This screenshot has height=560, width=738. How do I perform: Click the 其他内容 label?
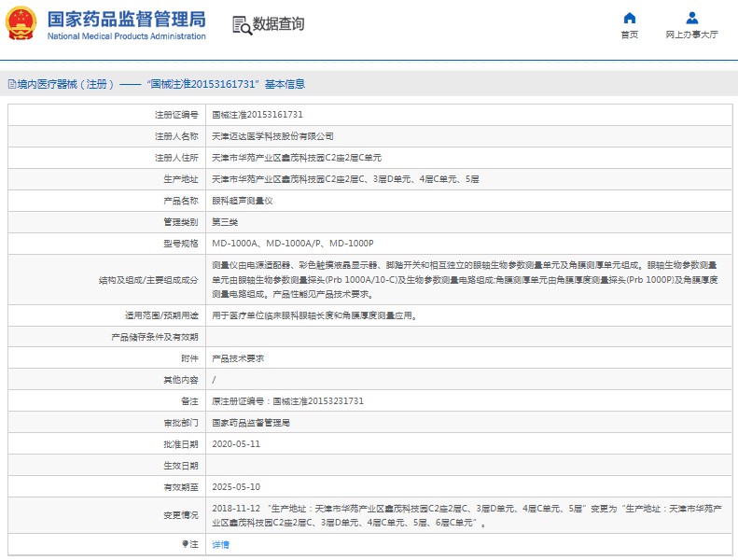181,380
